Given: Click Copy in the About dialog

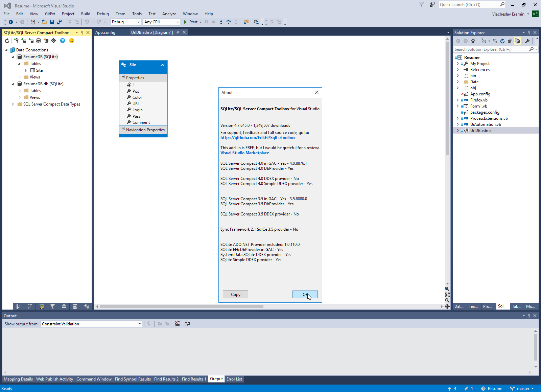Looking at the screenshot, I should (236, 295).
